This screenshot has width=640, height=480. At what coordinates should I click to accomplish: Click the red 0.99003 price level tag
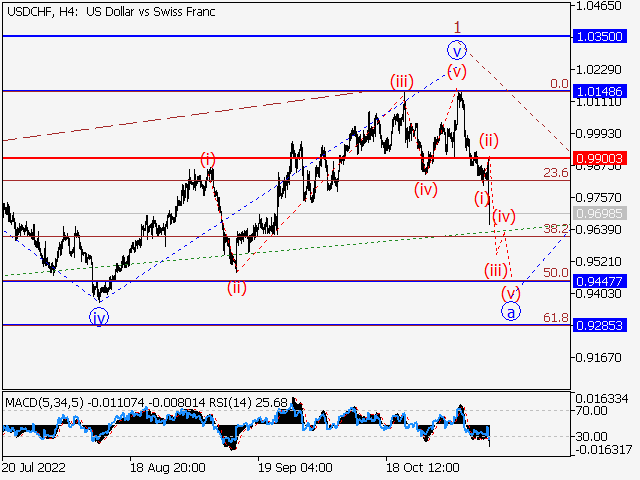coord(600,158)
